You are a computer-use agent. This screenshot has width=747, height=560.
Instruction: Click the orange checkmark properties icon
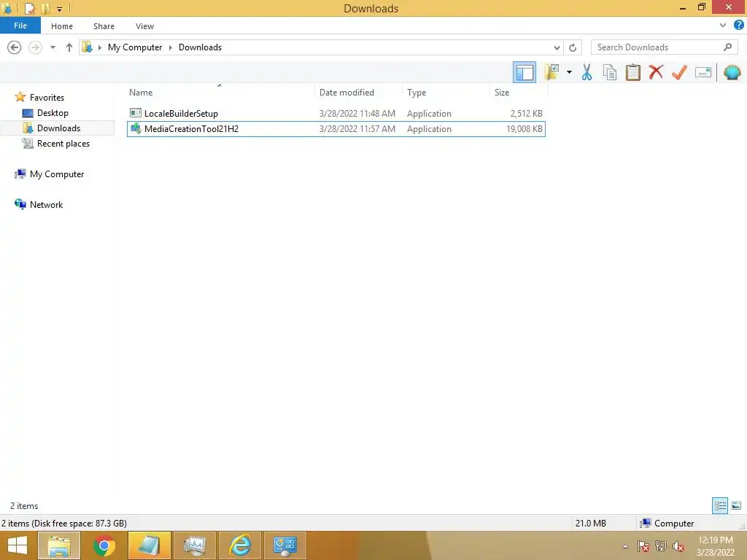click(x=679, y=72)
